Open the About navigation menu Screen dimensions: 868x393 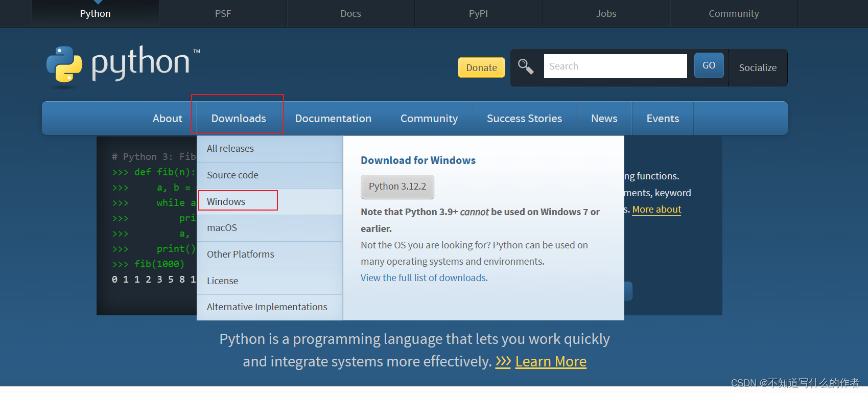point(168,119)
